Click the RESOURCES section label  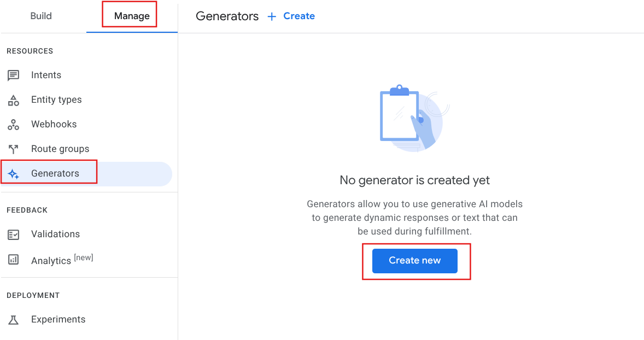click(x=30, y=51)
